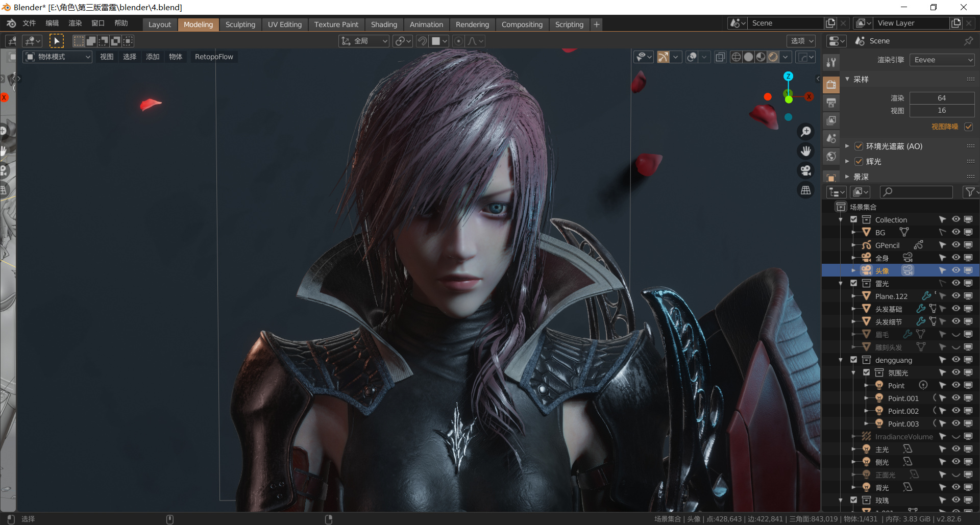Open the object mode dropdown
Screen dimensions: 980x525
[58, 57]
